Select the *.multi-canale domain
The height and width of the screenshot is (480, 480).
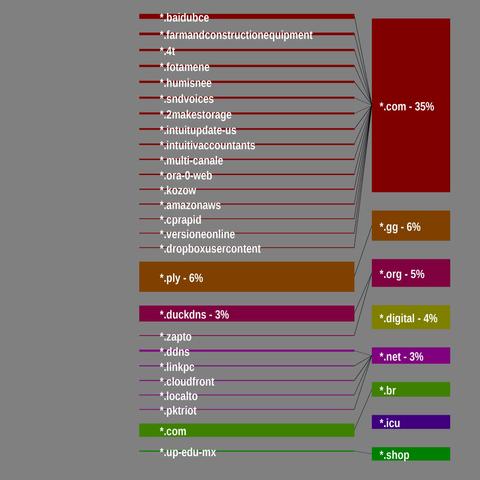(x=191, y=161)
